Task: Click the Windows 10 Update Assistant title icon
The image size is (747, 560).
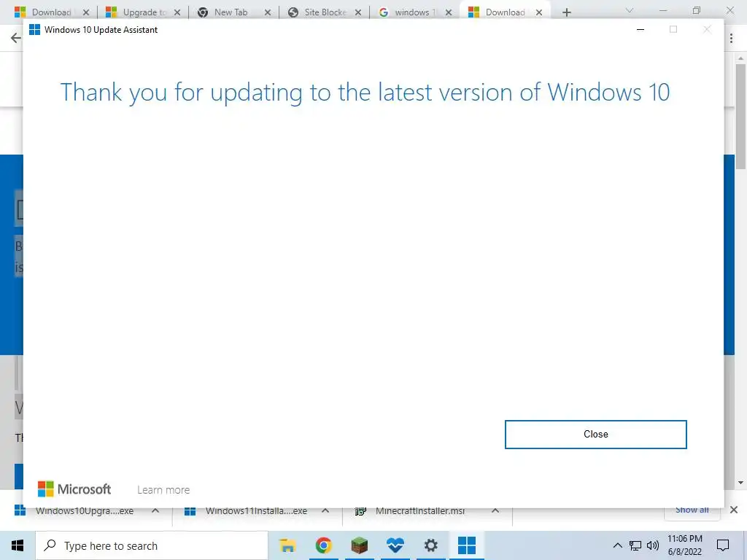Action: [x=34, y=29]
